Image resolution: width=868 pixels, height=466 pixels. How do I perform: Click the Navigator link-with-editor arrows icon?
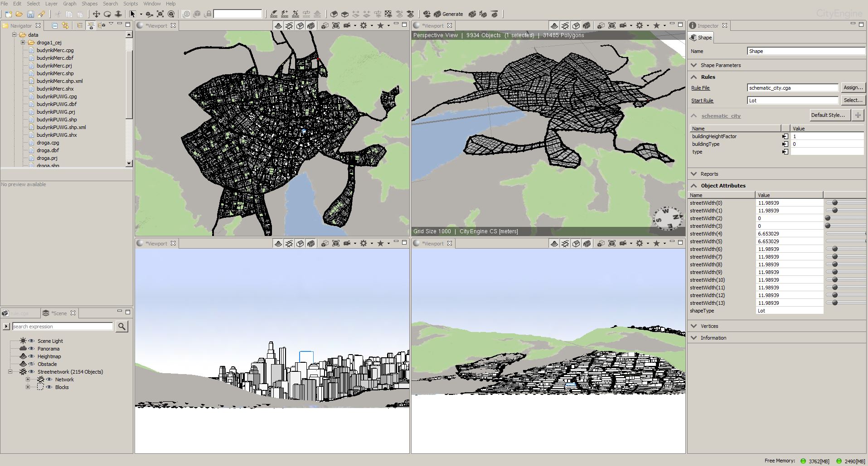65,25
